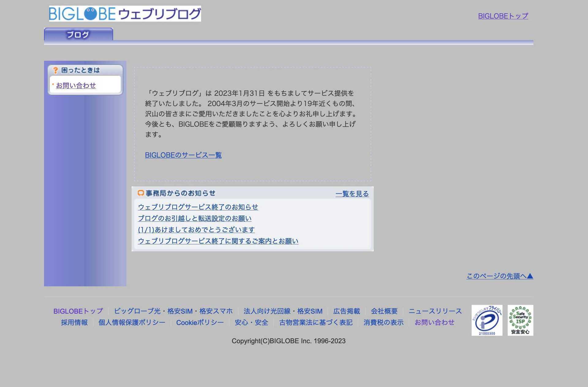Open 安心・安全 footer link

click(251, 323)
